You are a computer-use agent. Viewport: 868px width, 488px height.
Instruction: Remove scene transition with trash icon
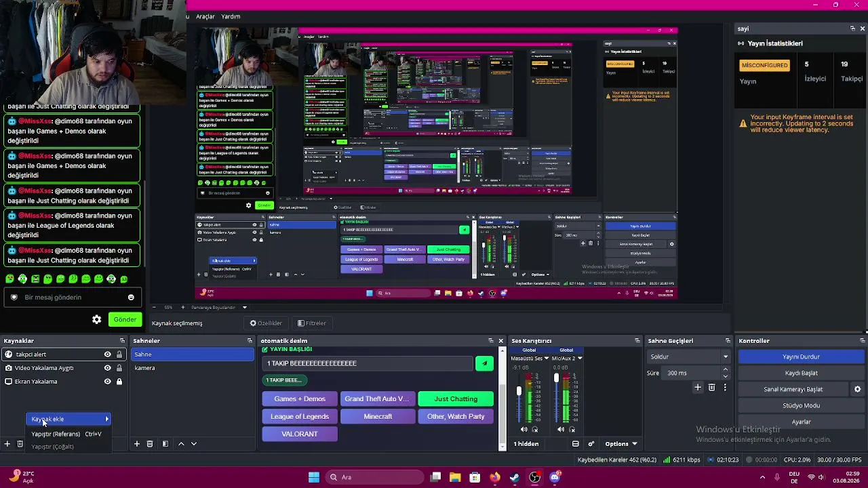point(711,388)
